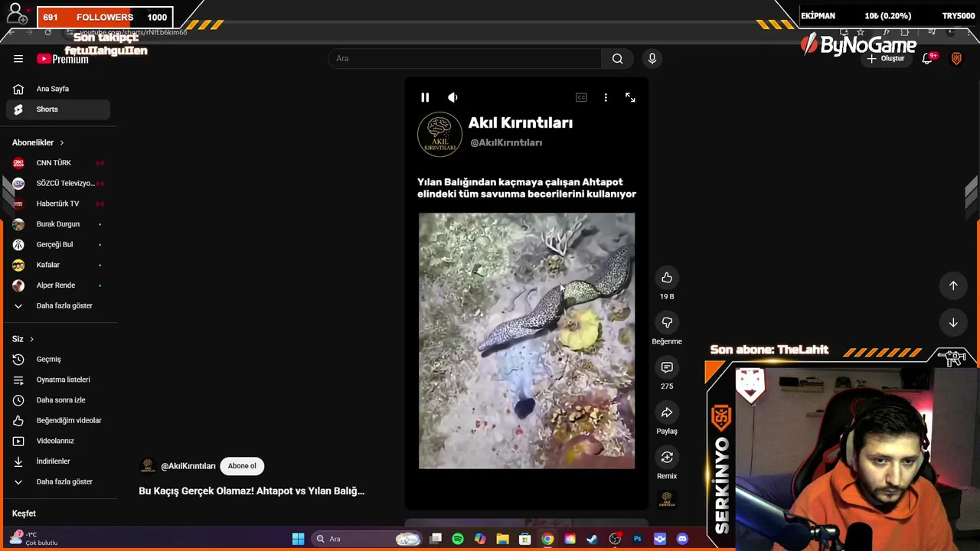
Task: Open Habertürk TV subscription
Action: coord(58,204)
